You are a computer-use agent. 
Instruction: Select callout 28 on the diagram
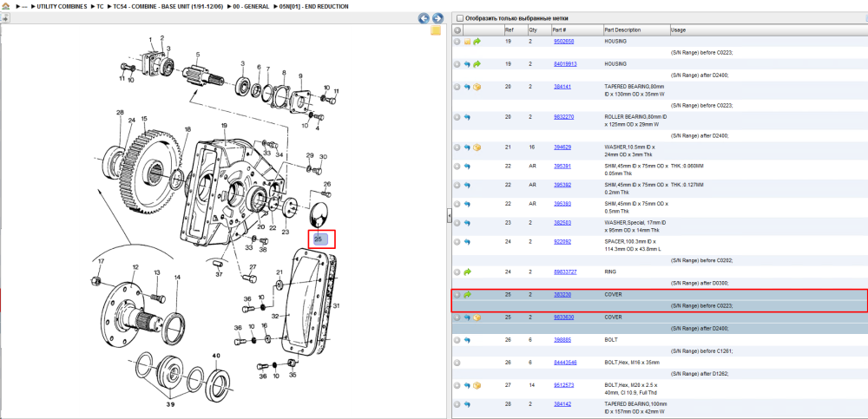pos(120,113)
